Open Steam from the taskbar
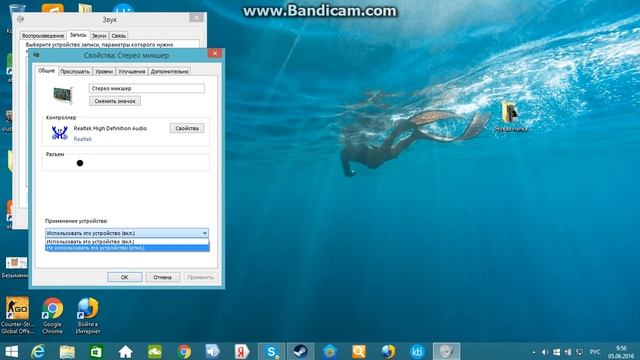The image size is (640, 360). tap(300, 352)
